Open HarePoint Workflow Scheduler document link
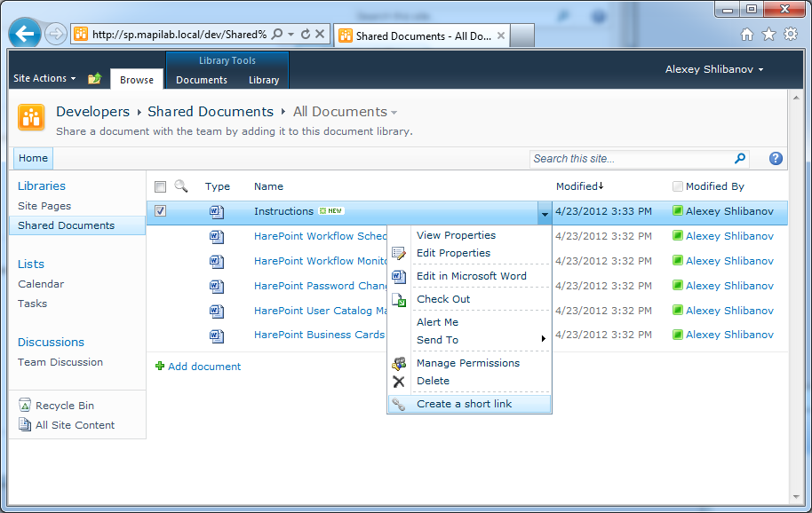This screenshot has width=812, height=513. pyautogui.click(x=320, y=236)
